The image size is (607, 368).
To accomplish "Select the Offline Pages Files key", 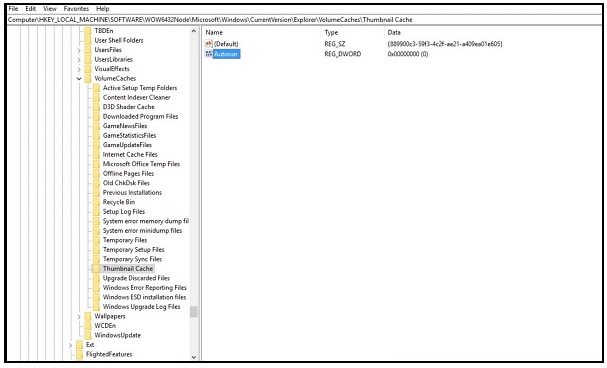I will click(x=128, y=173).
